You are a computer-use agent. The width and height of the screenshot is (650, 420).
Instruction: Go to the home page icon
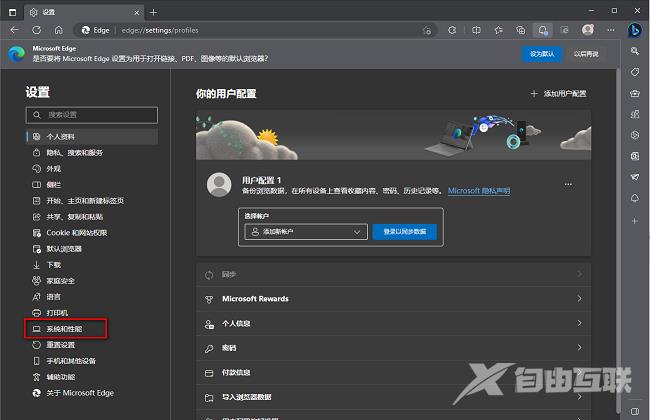tap(59, 30)
